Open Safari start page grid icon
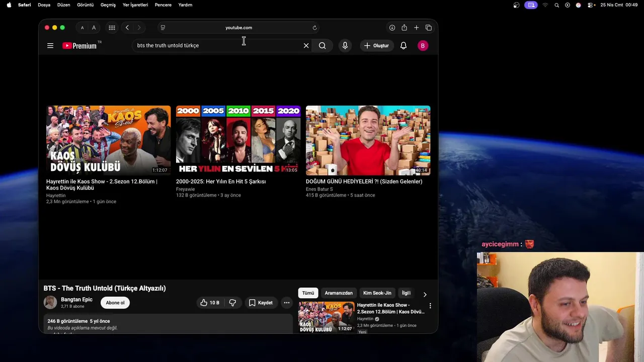The height and width of the screenshot is (362, 644). pyautogui.click(x=112, y=28)
